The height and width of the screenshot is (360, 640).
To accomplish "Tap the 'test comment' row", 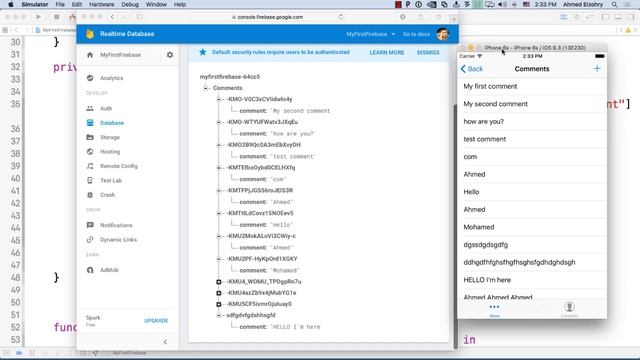I will (532, 139).
